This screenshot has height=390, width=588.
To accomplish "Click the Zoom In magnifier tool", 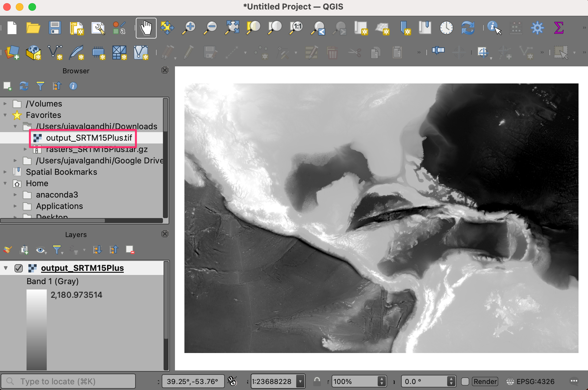I will [189, 28].
